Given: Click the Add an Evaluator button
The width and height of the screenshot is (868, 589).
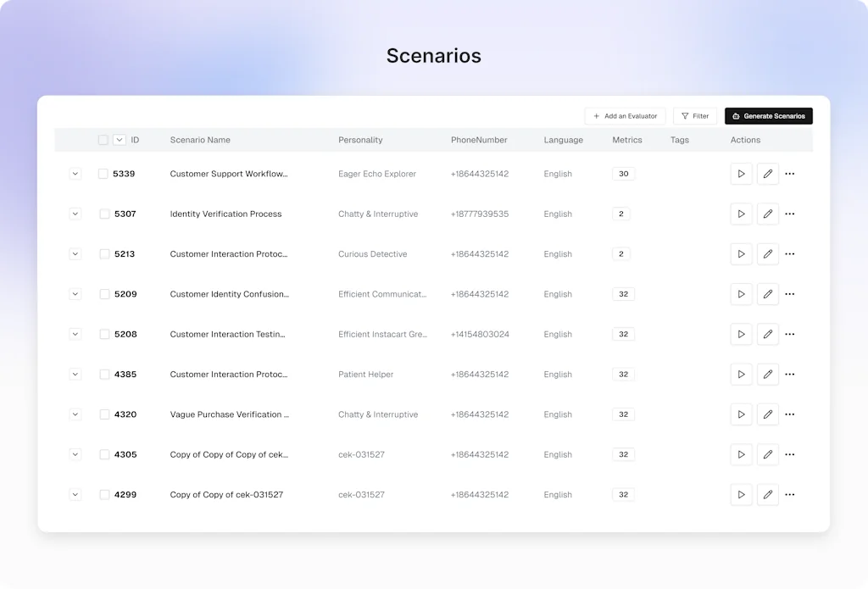Looking at the screenshot, I should click(x=625, y=116).
